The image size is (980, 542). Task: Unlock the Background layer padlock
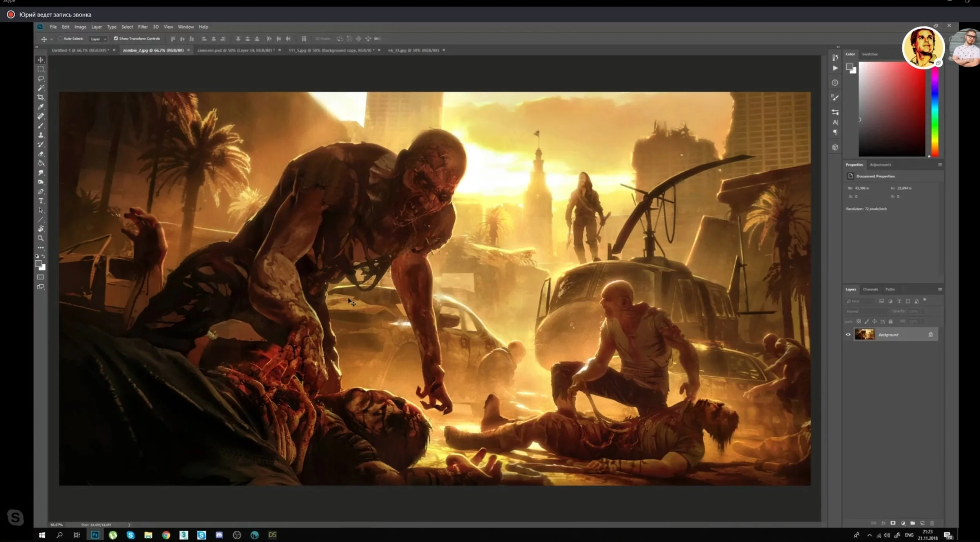tap(931, 334)
